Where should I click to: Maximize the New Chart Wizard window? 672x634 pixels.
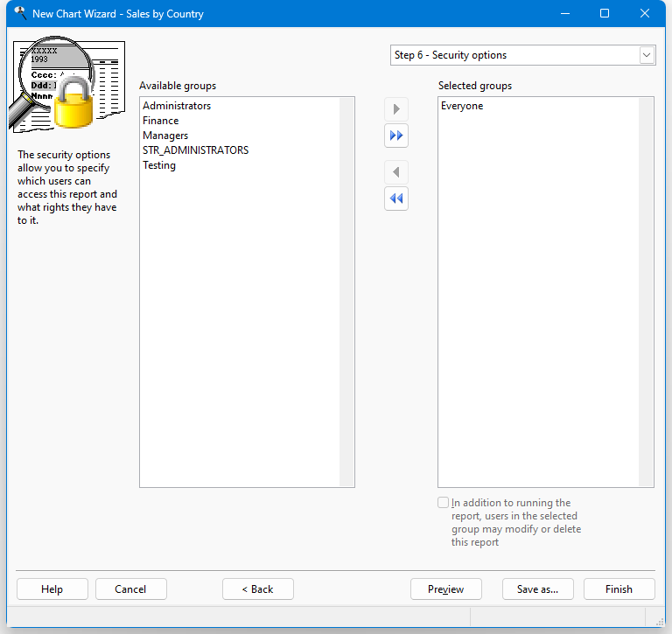(x=605, y=13)
